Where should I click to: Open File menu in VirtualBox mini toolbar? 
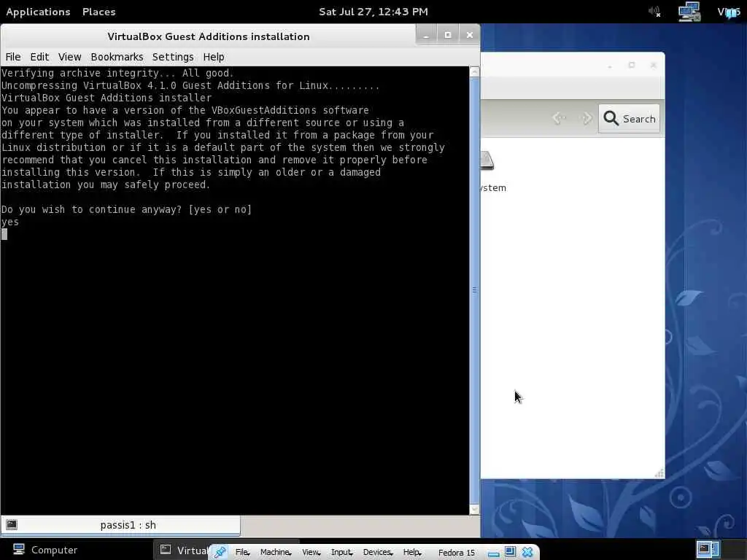pyautogui.click(x=242, y=553)
